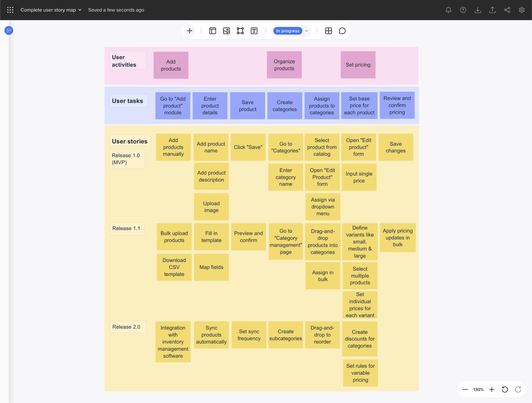Click the grid table tool icon
Viewport: 532px width, 403px height.
point(328,31)
